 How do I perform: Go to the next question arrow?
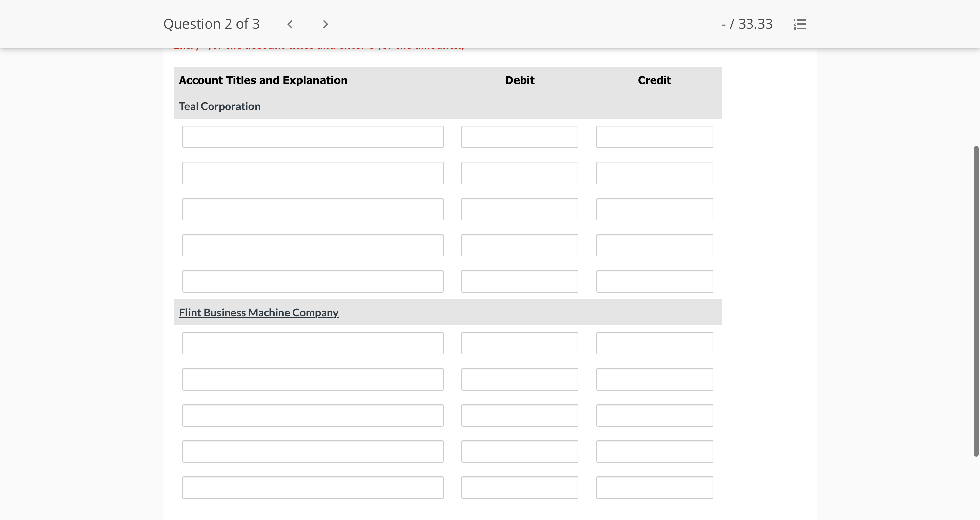click(325, 25)
